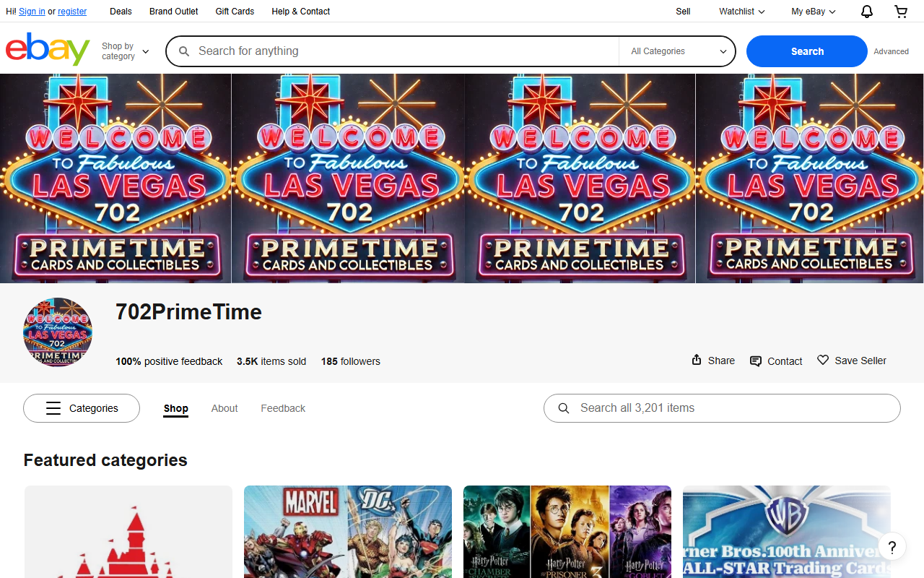Click the Sell link in top bar
924x578 pixels.
pyautogui.click(x=683, y=12)
